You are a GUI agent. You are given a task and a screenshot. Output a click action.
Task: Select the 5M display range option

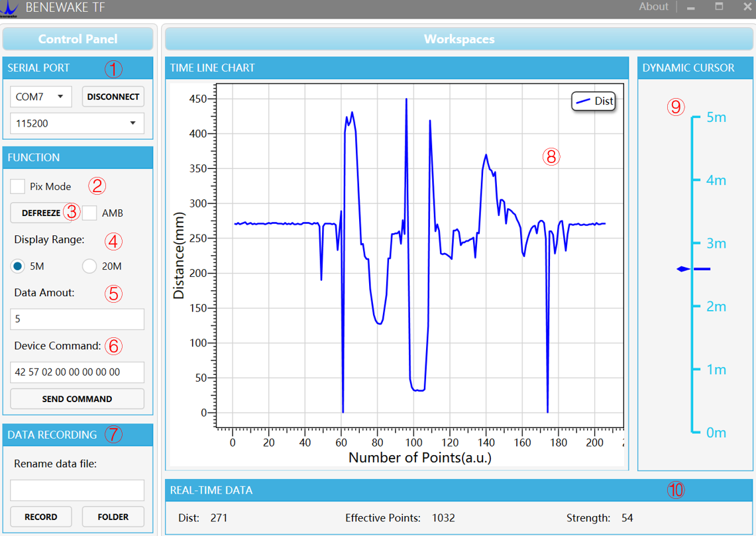[x=18, y=266]
